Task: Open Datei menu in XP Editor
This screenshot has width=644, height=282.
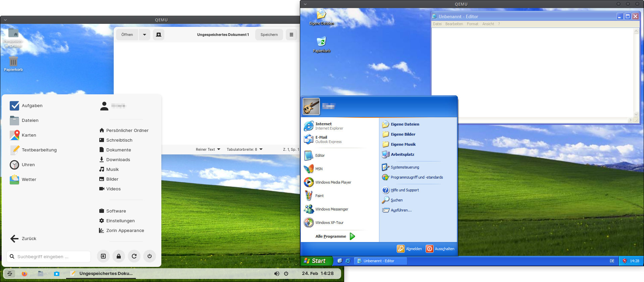Action: click(437, 24)
